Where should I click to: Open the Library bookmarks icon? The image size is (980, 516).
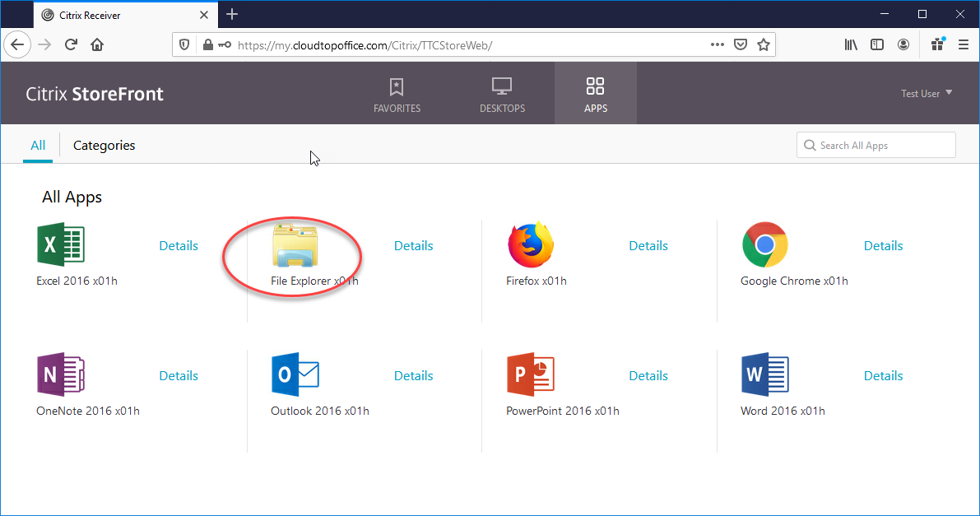[x=851, y=45]
